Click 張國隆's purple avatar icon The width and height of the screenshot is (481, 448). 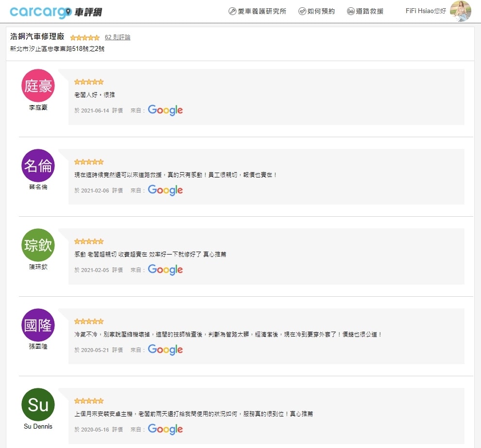(x=38, y=325)
